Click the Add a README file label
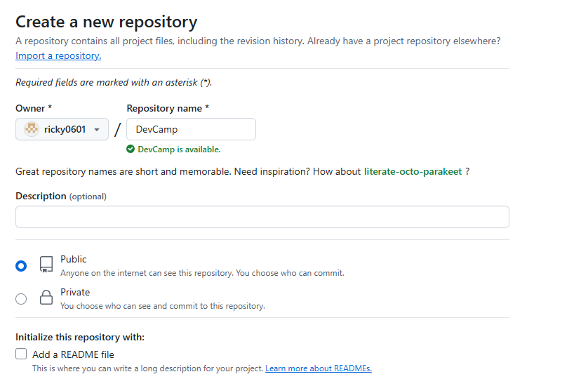This screenshot has width=588, height=386. [x=73, y=354]
